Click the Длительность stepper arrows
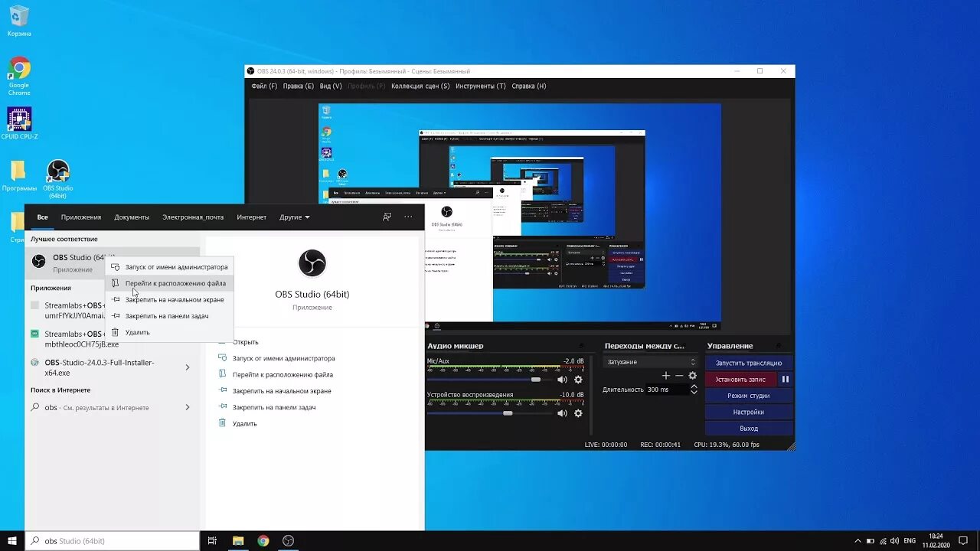The image size is (980, 551). 694,389
